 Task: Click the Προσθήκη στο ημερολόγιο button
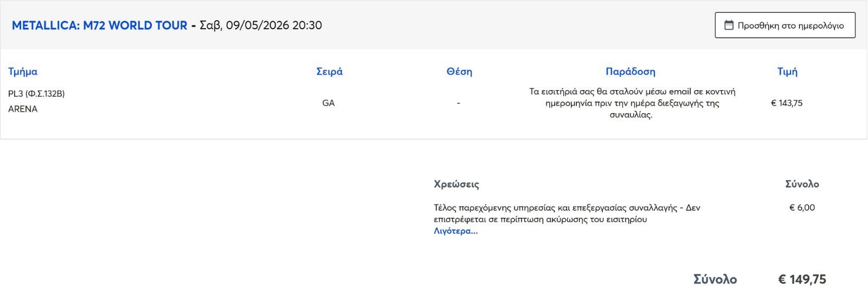pos(785,25)
